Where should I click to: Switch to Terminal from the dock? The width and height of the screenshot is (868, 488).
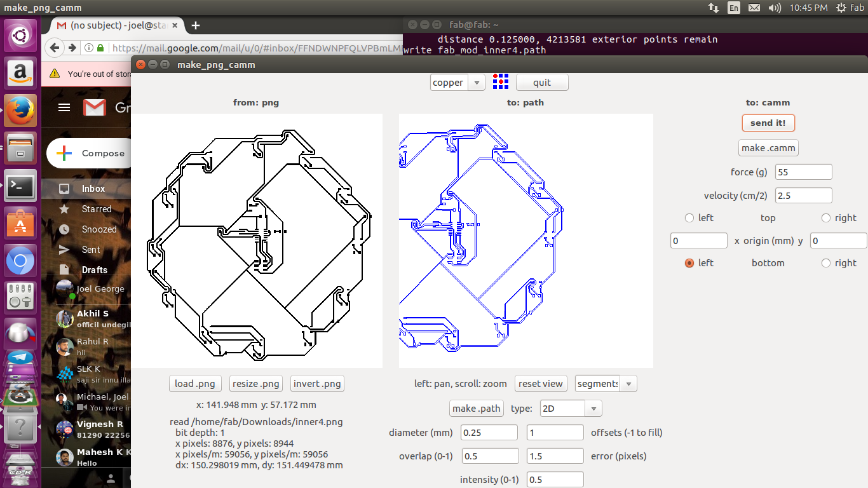20,186
